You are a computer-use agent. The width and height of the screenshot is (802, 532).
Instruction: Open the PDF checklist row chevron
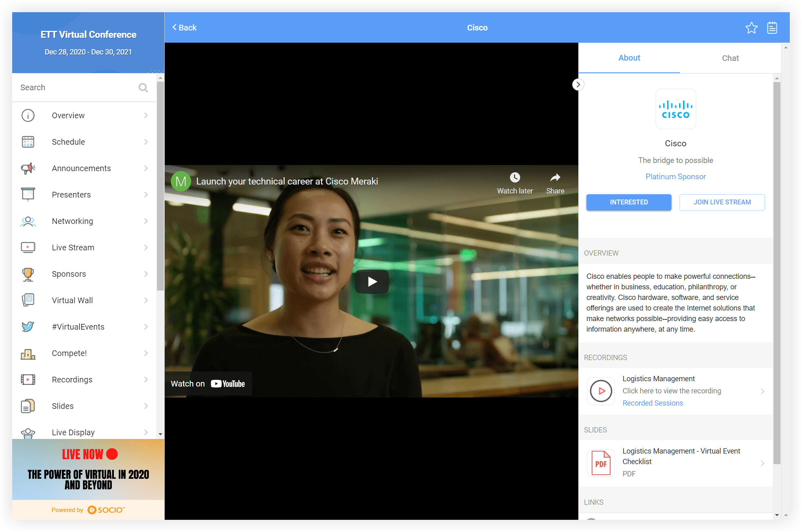[763, 463]
